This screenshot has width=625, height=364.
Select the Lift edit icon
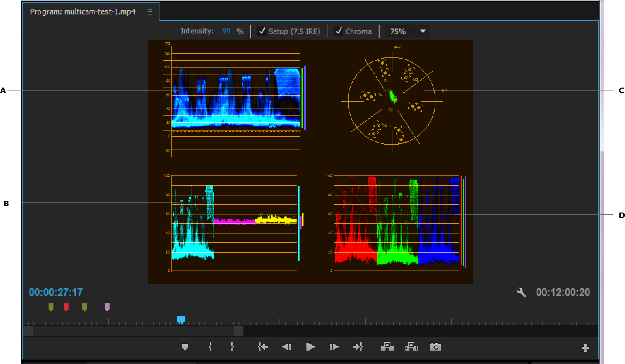pos(387,347)
